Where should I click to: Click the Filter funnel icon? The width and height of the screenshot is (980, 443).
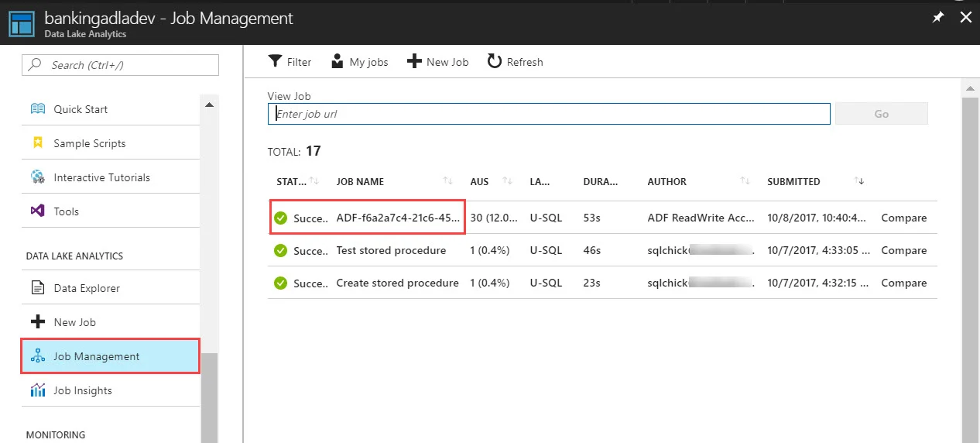click(x=275, y=62)
